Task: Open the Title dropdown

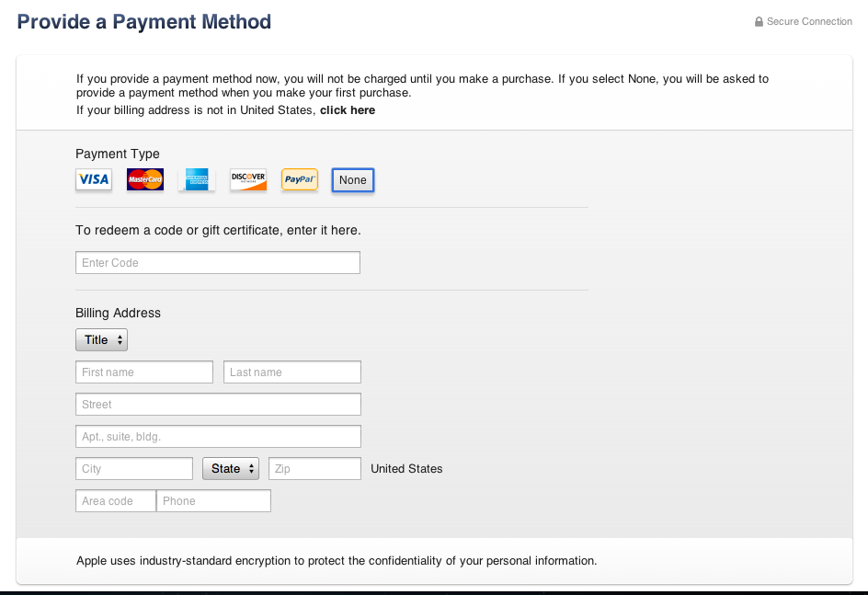Action: click(x=101, y=340)
